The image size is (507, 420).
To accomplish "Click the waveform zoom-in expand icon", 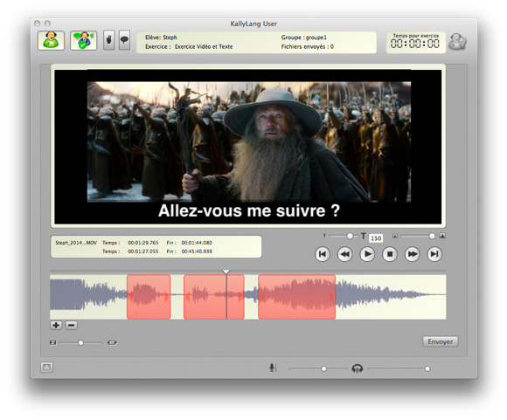I will coord(112,343).
